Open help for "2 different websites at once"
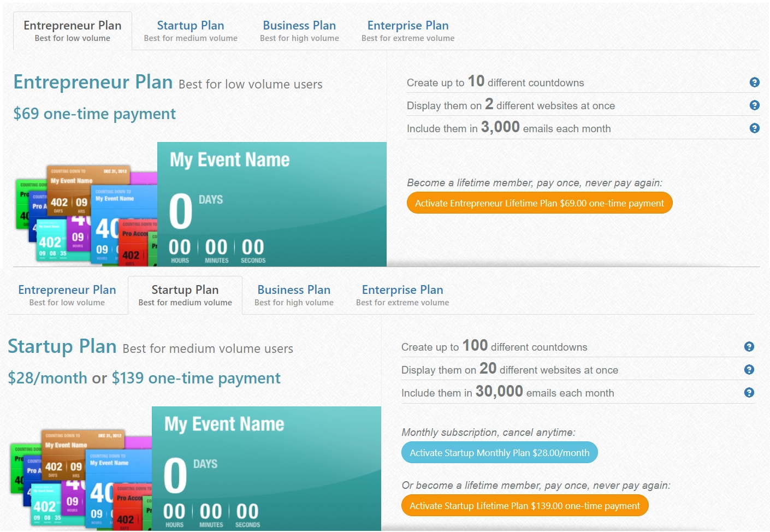The width and height of the screenshot is (770, 532). [x=755, y=105]
